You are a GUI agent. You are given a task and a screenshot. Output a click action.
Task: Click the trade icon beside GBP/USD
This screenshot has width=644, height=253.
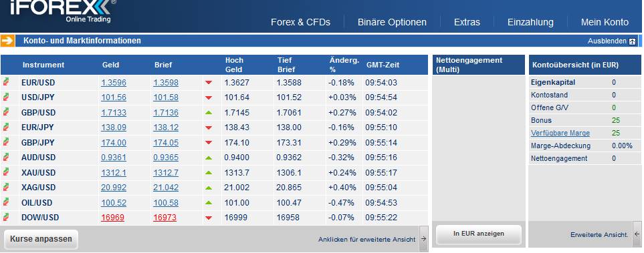(x=6, y=112)
